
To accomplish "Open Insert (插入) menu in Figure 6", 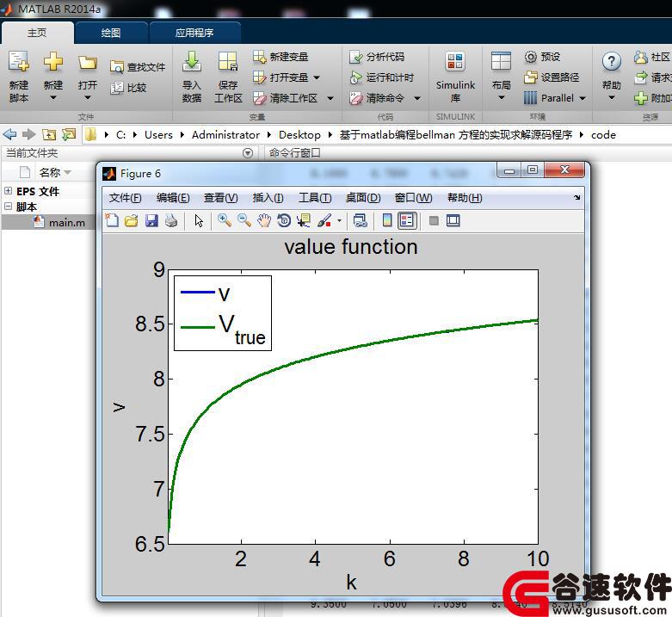I will (x=268, y=198).
